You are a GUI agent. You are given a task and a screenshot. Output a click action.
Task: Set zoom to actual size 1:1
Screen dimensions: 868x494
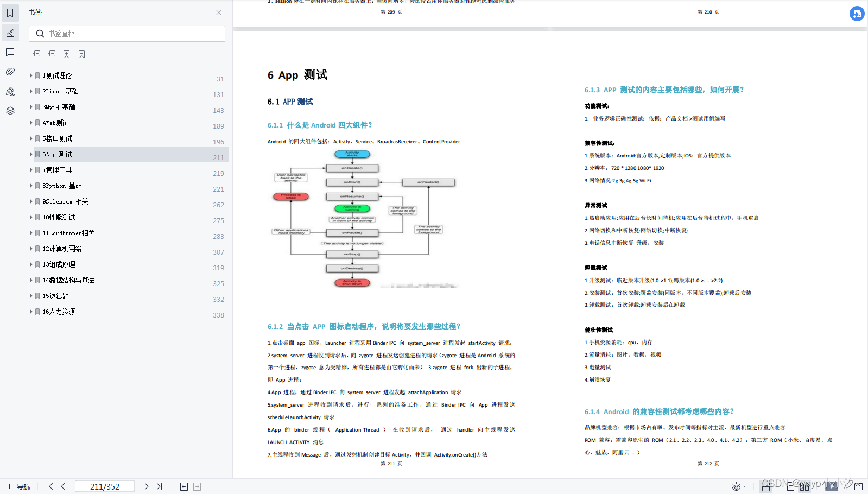click(858, 487)
